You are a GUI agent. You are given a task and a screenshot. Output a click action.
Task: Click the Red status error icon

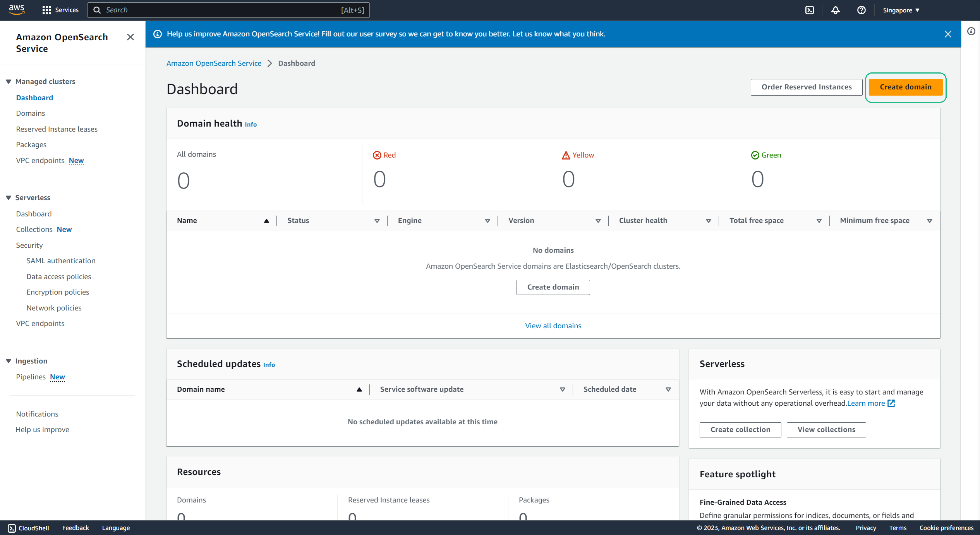[377, 155]
